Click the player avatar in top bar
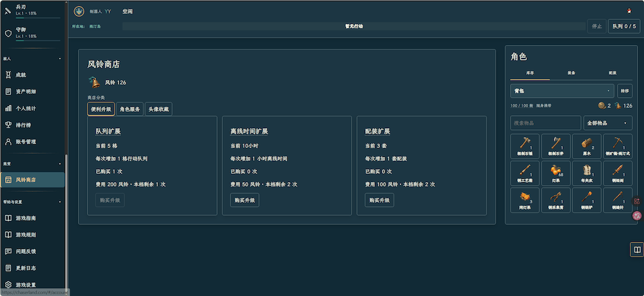This screenshot has height=296, width=644. 79,12
